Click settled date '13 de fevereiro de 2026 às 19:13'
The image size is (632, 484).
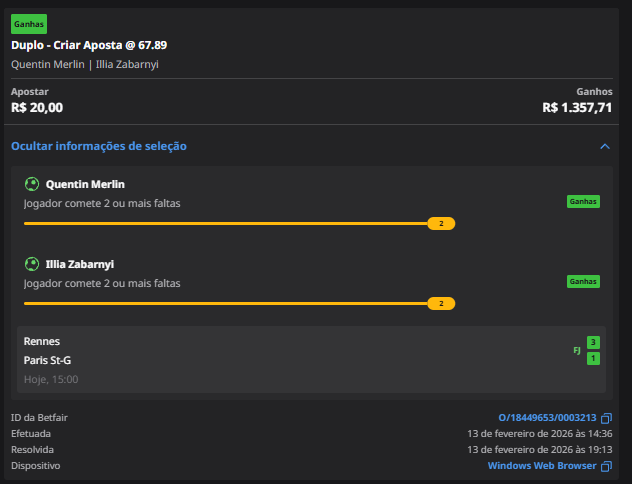540,449
